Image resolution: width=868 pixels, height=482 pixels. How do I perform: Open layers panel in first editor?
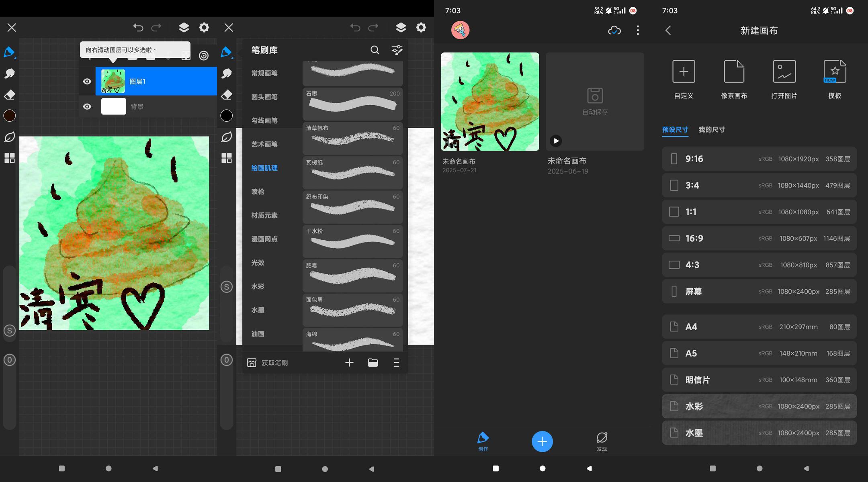point(184,27)
